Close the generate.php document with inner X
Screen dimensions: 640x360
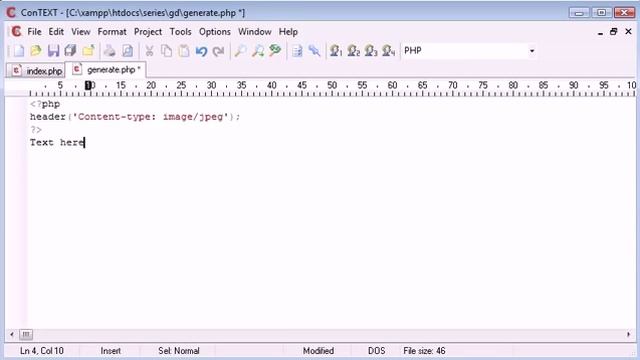[628, 31]
